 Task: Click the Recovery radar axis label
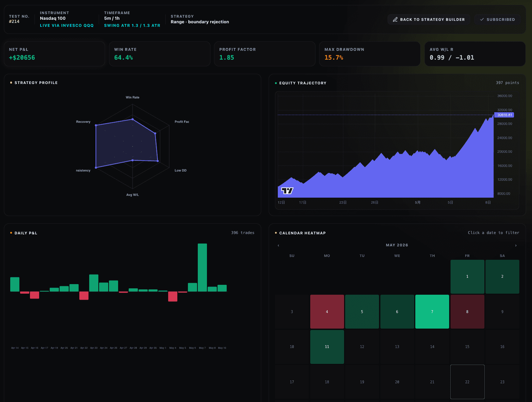pos(83,122)
